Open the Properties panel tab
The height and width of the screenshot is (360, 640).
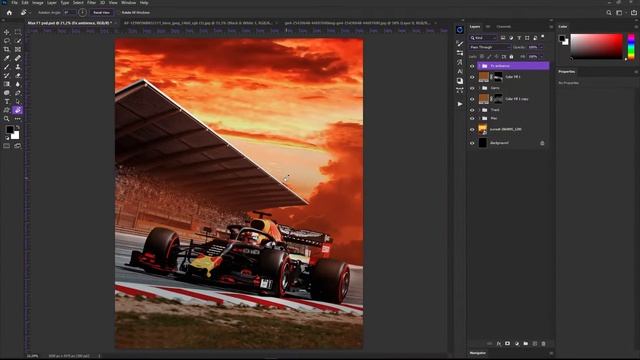(x=567, y=72)
